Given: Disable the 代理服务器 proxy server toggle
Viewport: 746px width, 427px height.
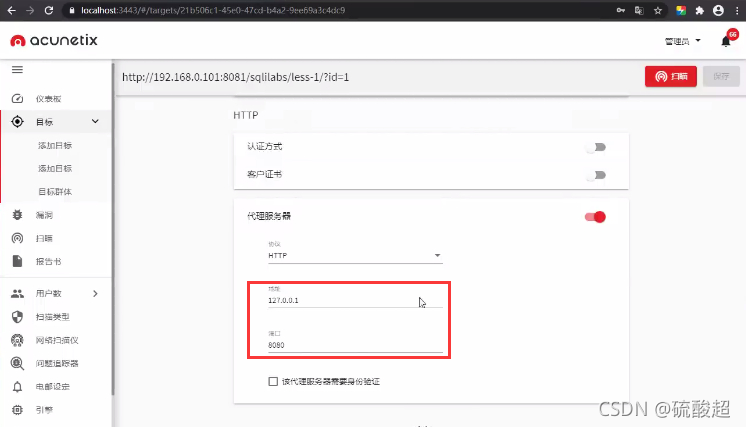Looking at the screenshot, I should (595, 217).
